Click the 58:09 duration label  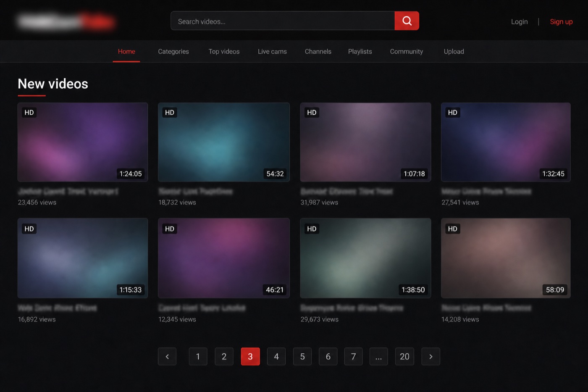[x=555, y=289]
